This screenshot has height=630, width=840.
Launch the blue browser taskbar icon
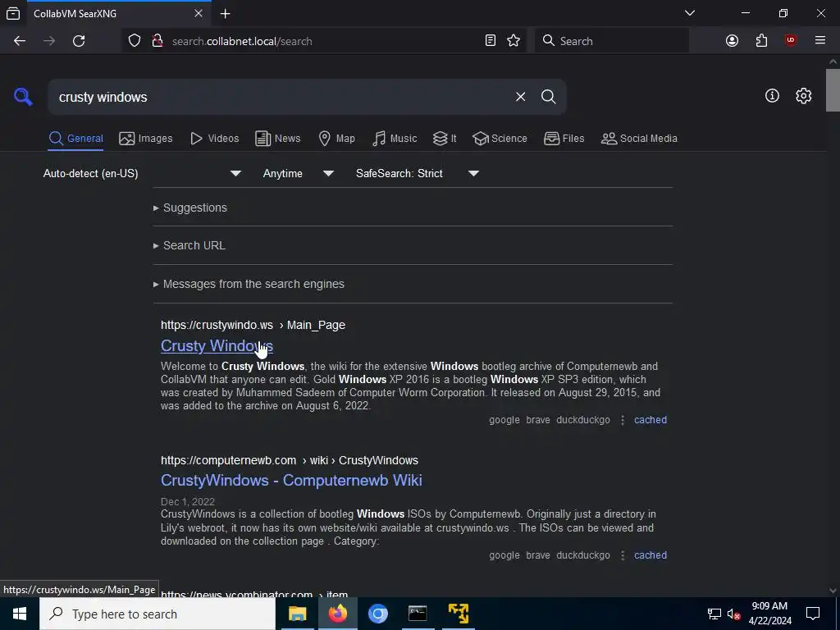tap(377, 614)
